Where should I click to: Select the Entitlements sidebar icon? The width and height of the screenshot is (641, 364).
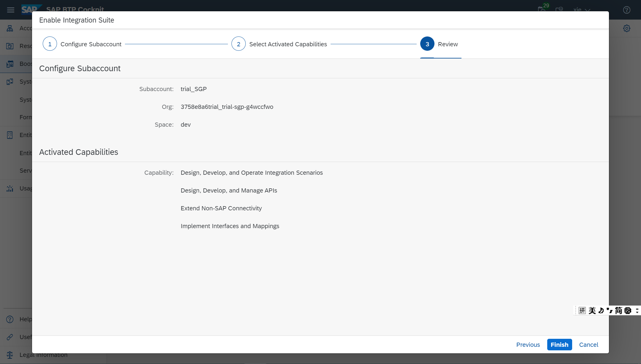tap(10, 135)
